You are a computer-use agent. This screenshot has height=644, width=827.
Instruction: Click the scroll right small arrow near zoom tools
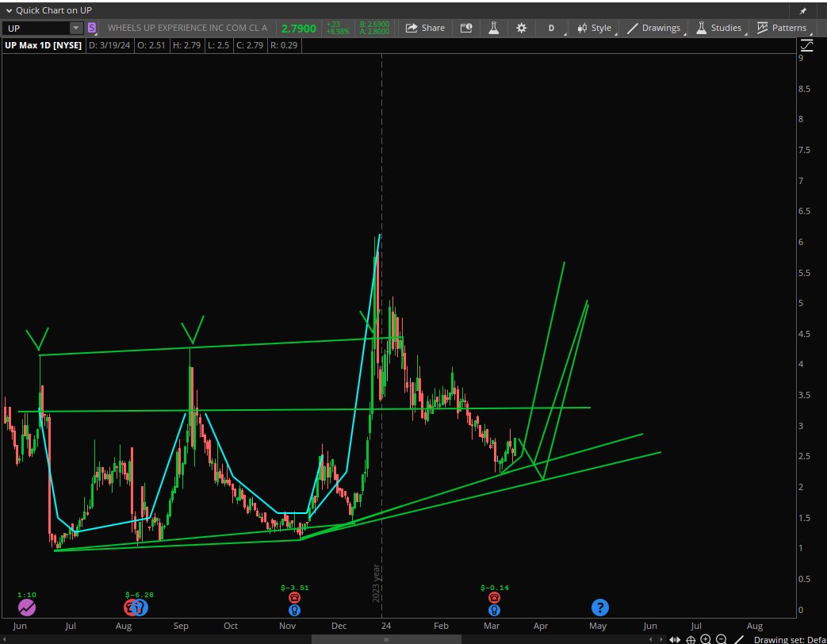(661, 640)
